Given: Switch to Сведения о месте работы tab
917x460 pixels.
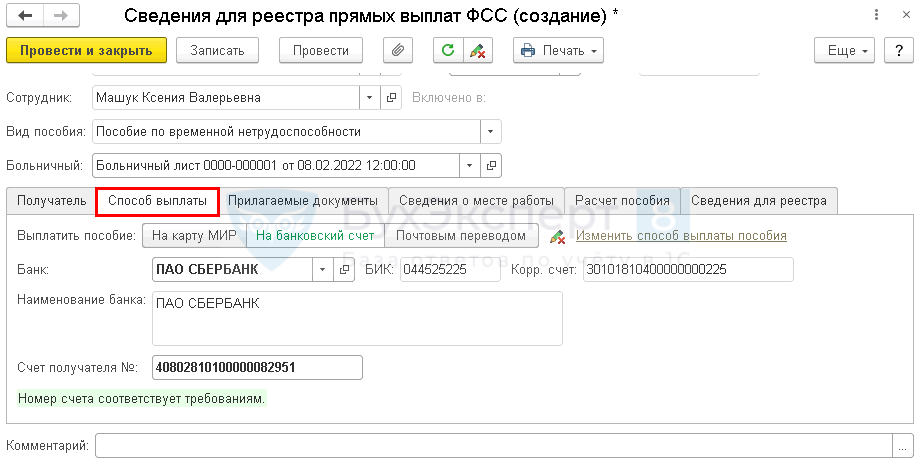Looking at the screenshot, I should (x=476, y=201).
